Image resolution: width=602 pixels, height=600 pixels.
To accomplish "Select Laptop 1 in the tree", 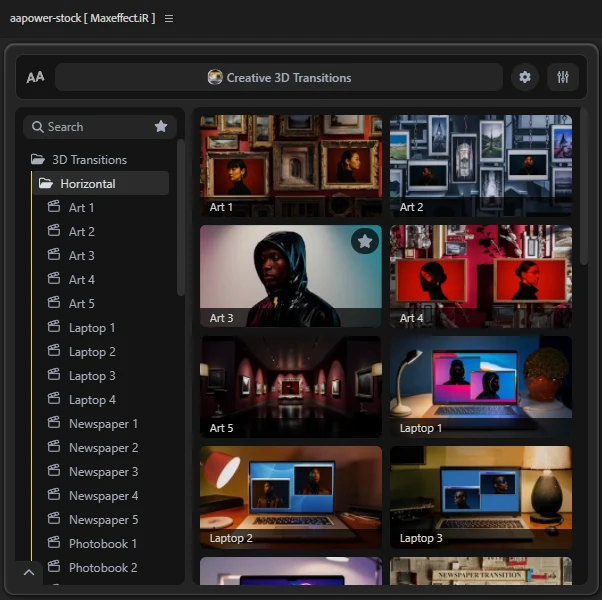I will [92, 328].
